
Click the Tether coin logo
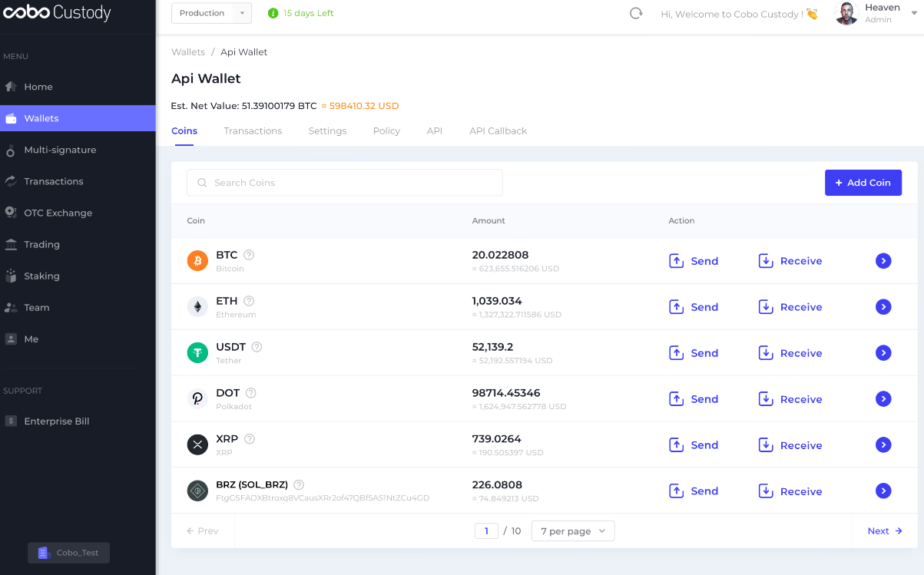point(197,353)
